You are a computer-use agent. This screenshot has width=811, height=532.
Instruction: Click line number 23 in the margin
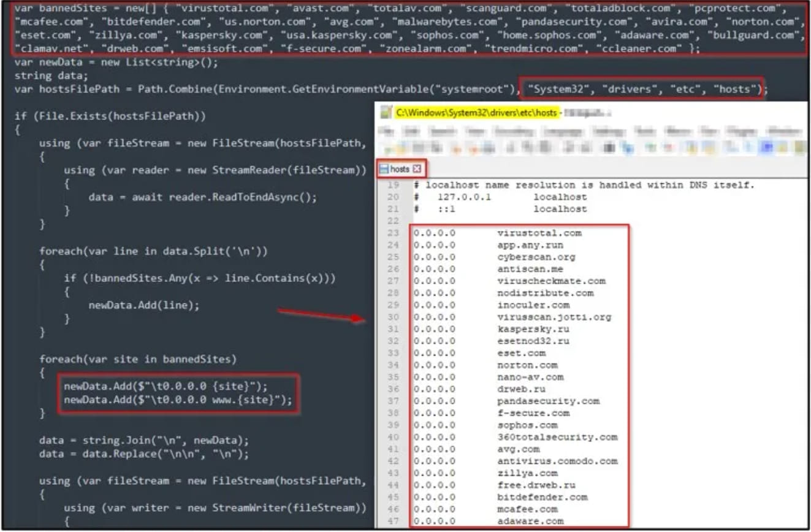coord(393,233)
